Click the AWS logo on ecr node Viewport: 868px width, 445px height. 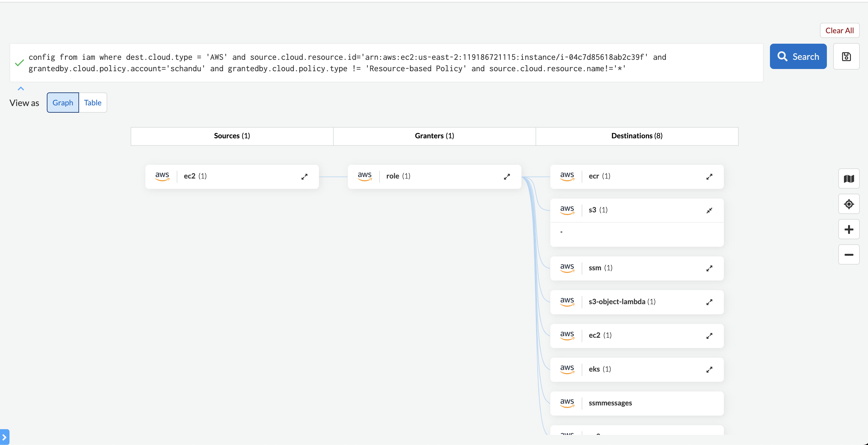pyautogui.click(x=567, y=176)
